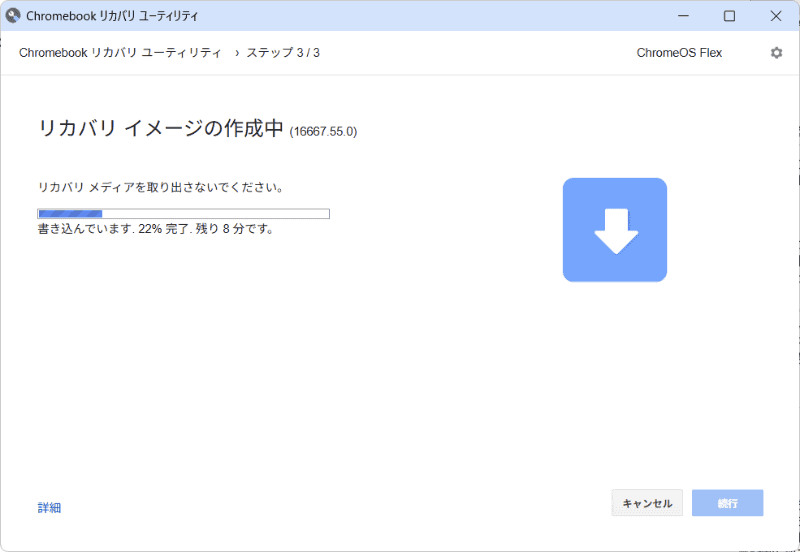Click the version number (16667.55.0)
The image size is (800, 552).
point(323,132)
